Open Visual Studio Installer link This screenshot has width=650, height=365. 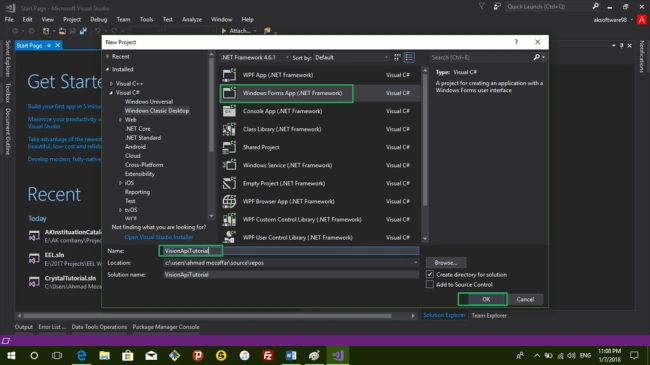tap(159, 237)
